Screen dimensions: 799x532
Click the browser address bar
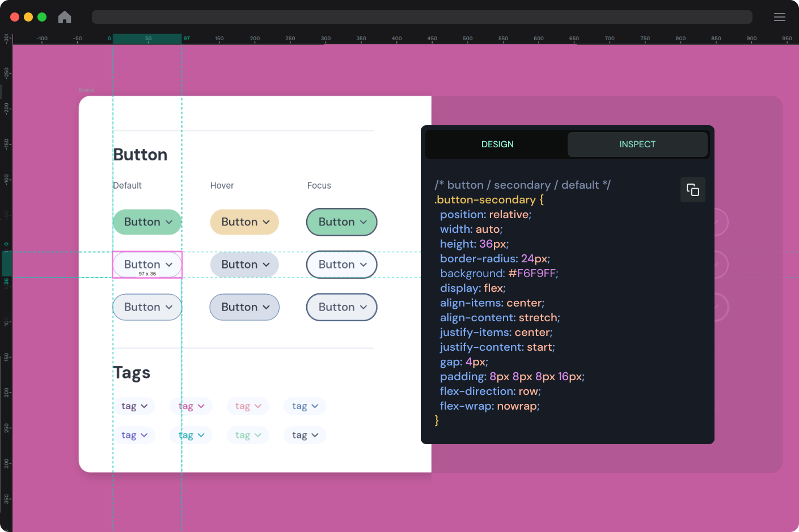(422, 16)
